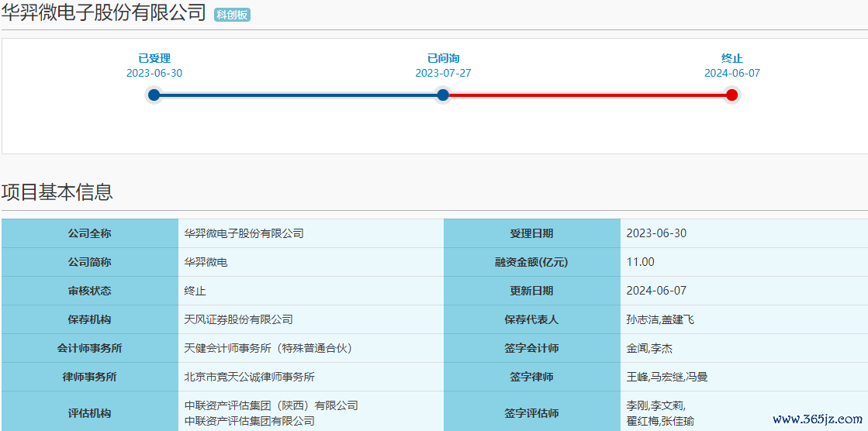Click the 签字会计师 header cell

(532, 349)
